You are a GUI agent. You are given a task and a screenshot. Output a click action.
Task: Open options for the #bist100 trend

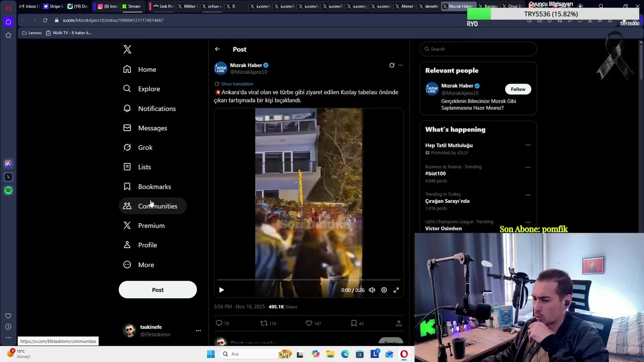528,167
